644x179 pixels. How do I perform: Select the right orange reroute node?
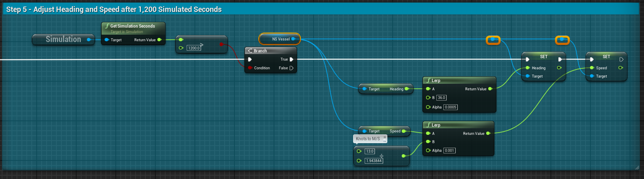562,40
